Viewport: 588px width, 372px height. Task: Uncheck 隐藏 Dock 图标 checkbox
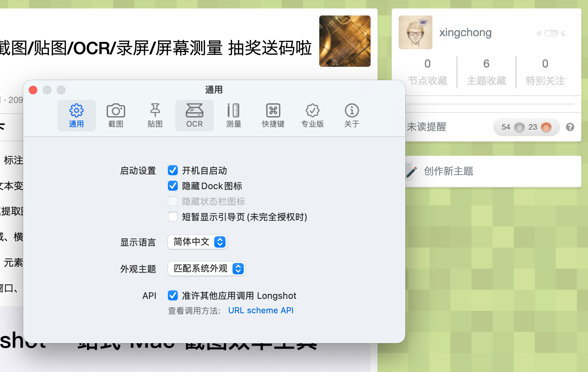pyautogui.click(x=173, y=186)
